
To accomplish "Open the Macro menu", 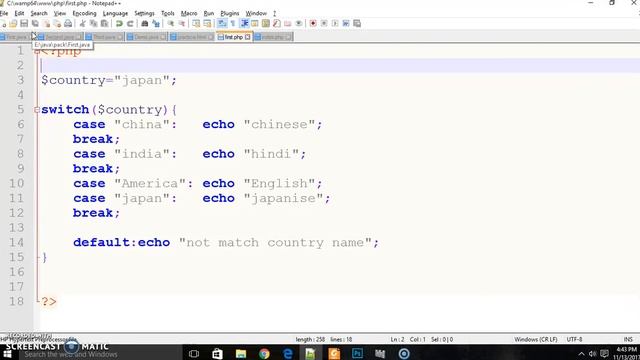I will click(189, 13).
